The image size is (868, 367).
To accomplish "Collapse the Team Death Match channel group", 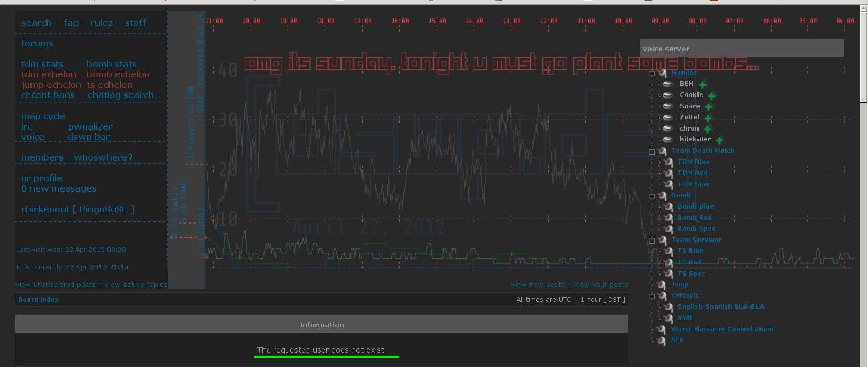I will [x=652, y=152].
